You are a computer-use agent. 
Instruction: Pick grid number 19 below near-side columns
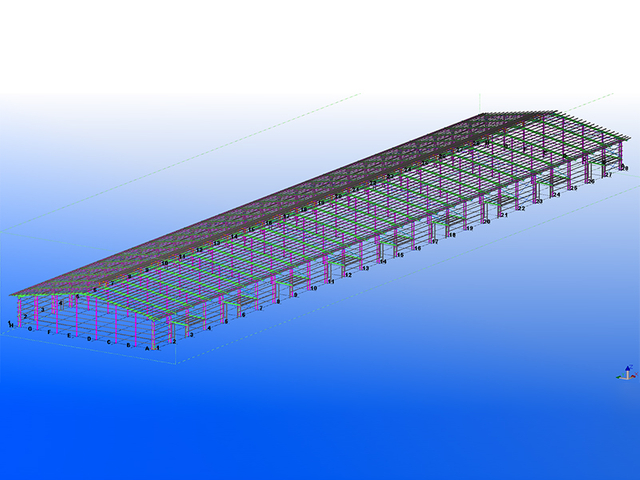pos(469,228)
